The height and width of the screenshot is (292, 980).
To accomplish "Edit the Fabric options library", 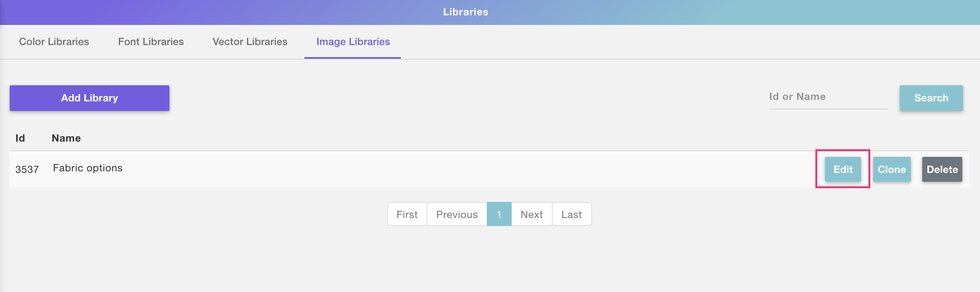I will (843, 169).
